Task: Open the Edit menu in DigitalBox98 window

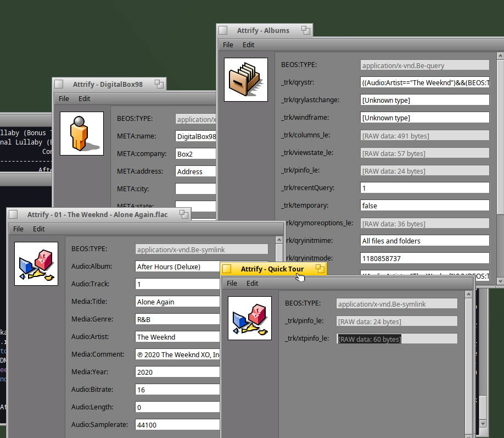Action: (84, 98)
